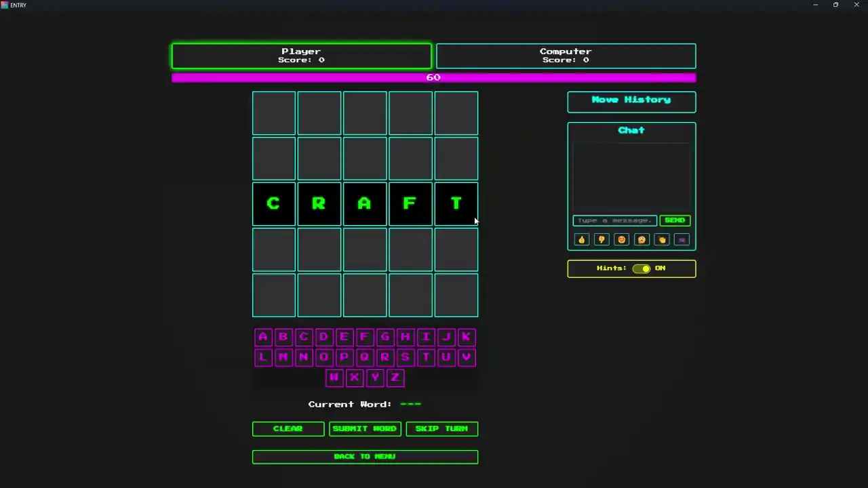The height and width of the screenshot is (488, 868).
Task: Send the thumbs up emoji reaction
Action: click(x=581, y=239)
